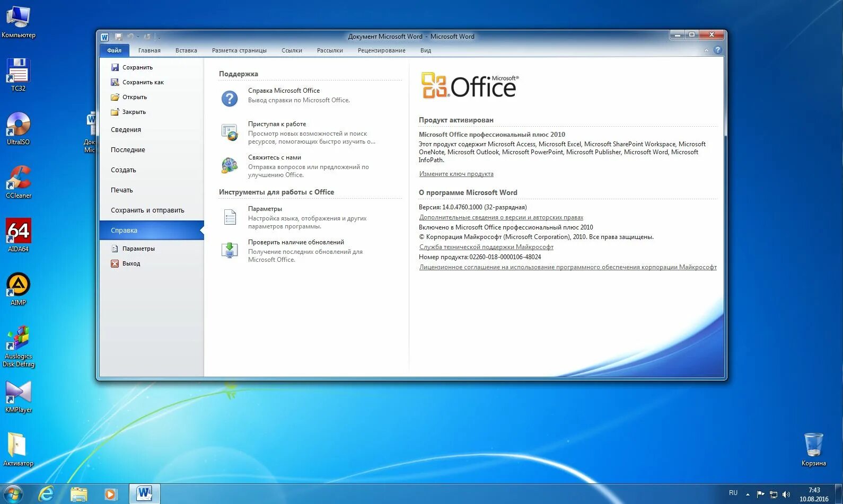
Task: Click the KMPlayer desktop shortcut
Action: click(x=19, y=396)
